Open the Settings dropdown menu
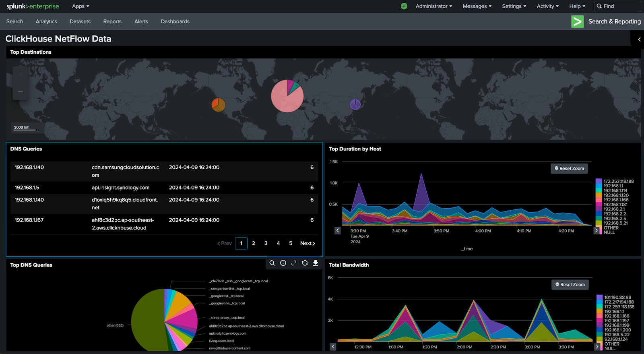644x354 pixels. [x=514, y=6]
